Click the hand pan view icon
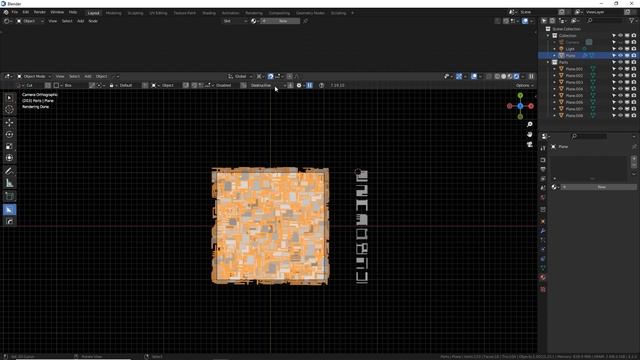 [529, 135]
